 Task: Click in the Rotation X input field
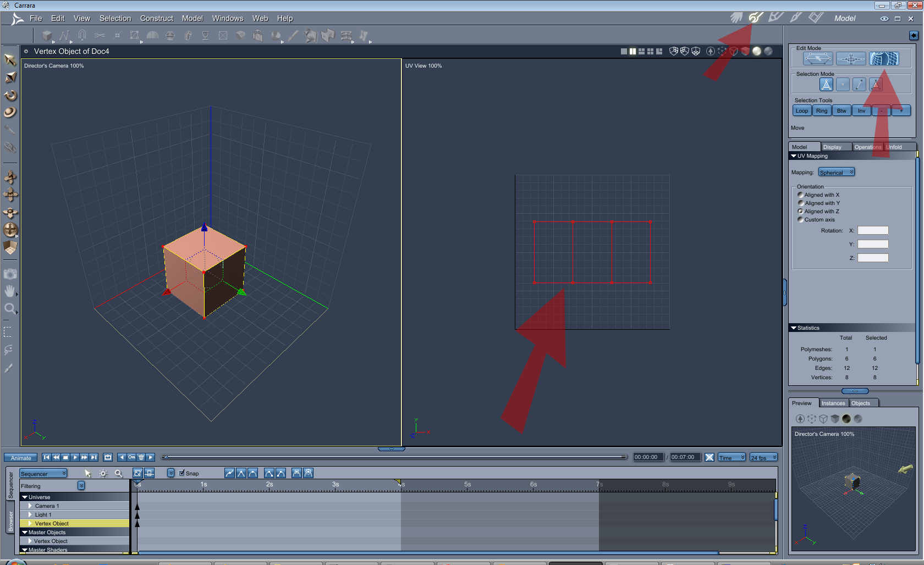point(872,231)
